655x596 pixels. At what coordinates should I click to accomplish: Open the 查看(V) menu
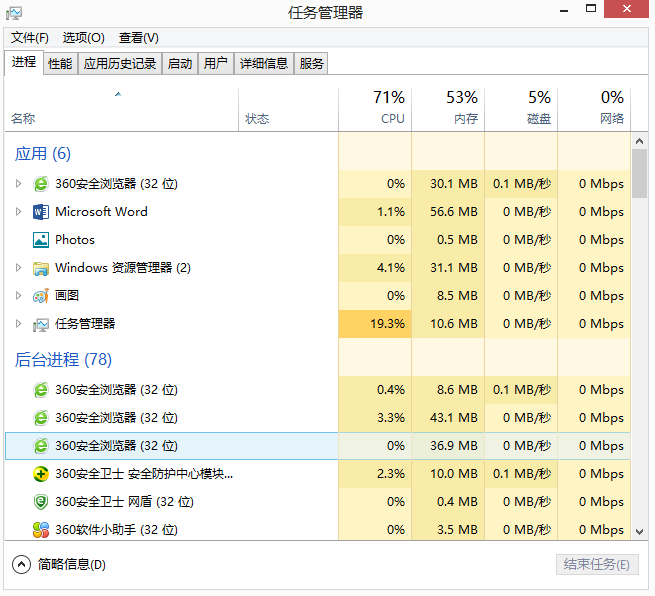139,38
